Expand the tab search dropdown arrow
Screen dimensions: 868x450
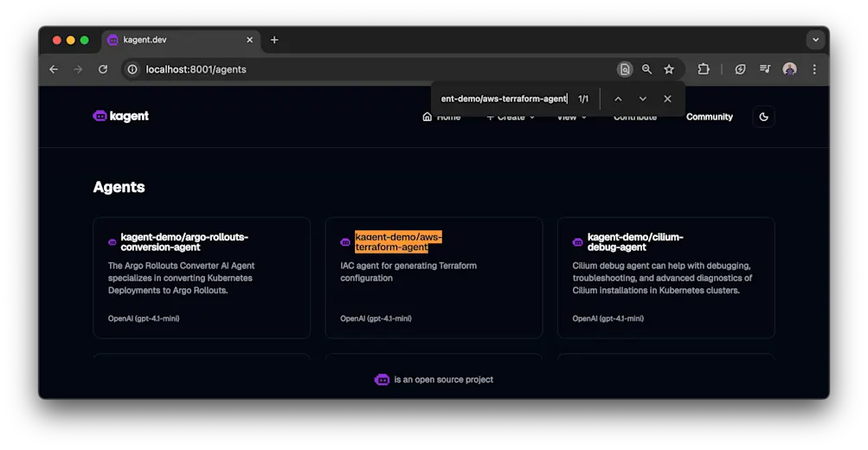pos(815,40)
